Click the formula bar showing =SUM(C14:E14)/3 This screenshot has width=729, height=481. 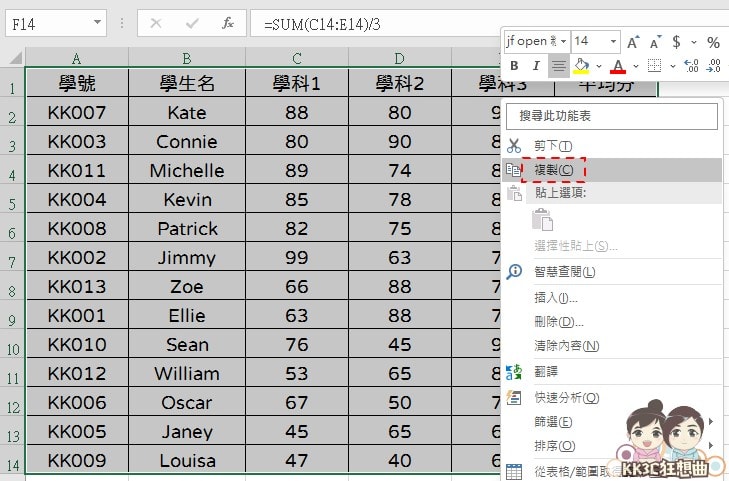pos(380,21)
